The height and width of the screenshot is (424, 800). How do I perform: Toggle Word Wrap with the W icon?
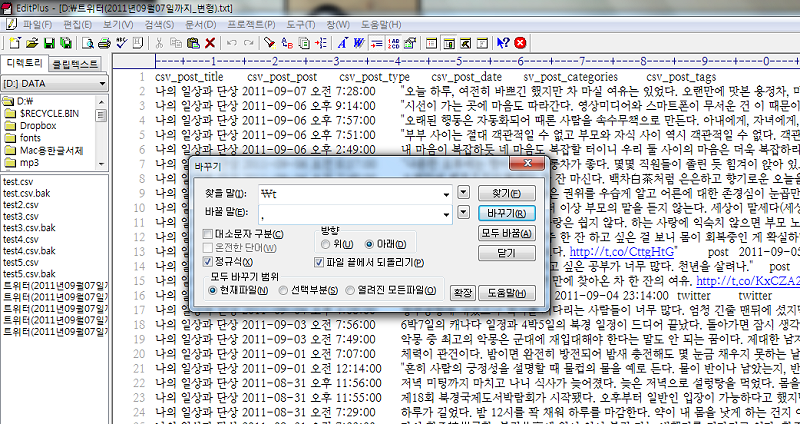(x=359, y=43)
